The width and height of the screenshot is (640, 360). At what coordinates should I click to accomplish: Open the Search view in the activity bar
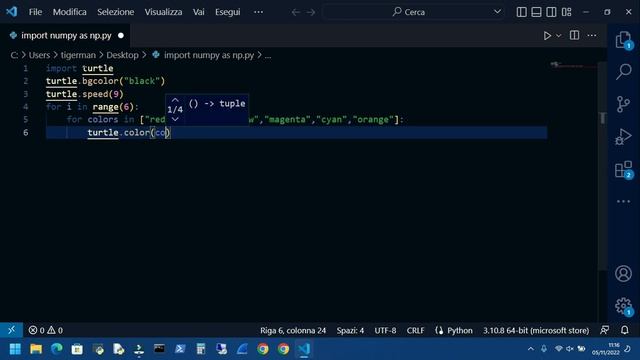pyautogui.click(x=623, y=71)
